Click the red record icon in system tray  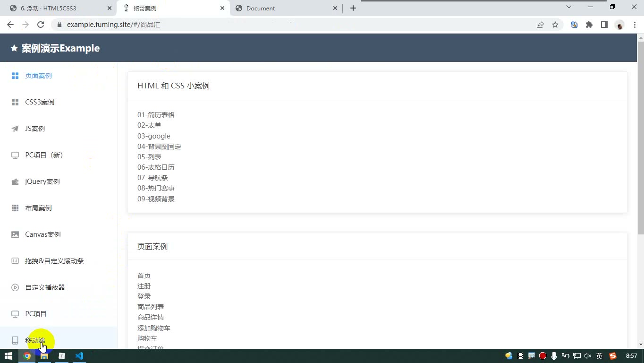(543, 356)
